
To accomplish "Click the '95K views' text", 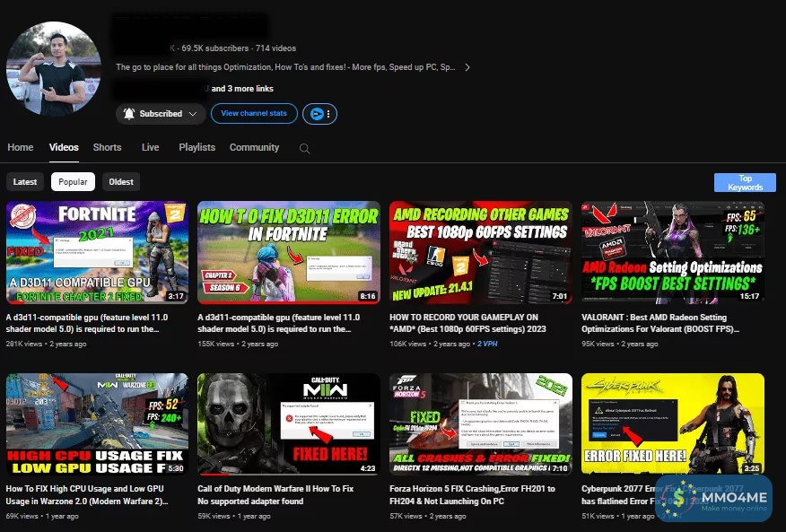I will (x=598, y=344).
